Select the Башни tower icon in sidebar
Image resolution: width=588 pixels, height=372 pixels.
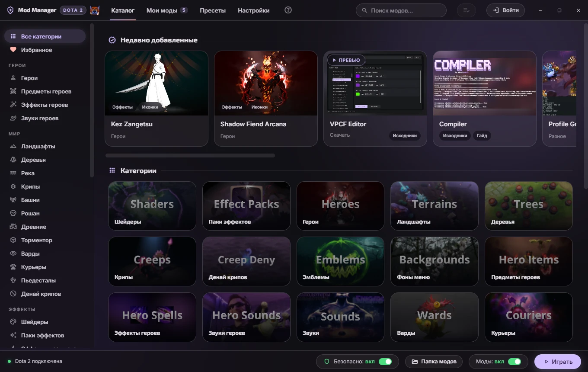13,200
